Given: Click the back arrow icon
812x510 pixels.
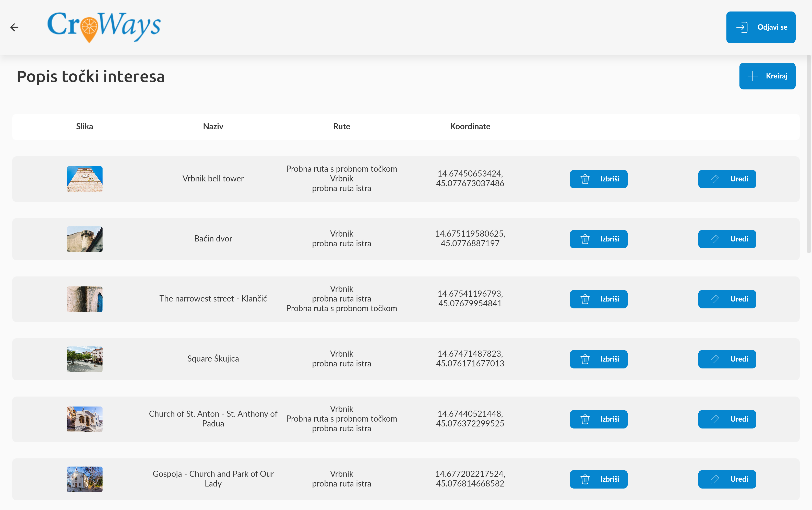Looking at the screenshot, I should (14, 27).
